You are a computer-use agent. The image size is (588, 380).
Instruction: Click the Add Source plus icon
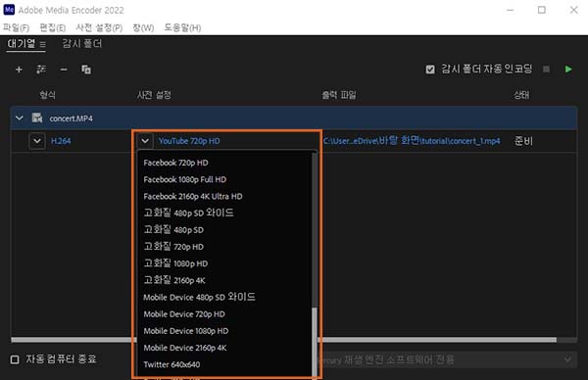19,70
